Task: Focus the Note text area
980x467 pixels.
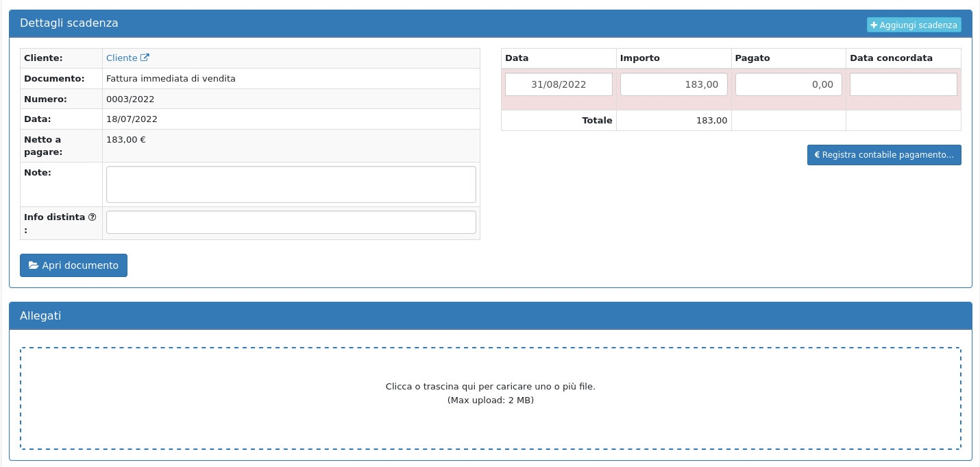Action: [291, 184]
